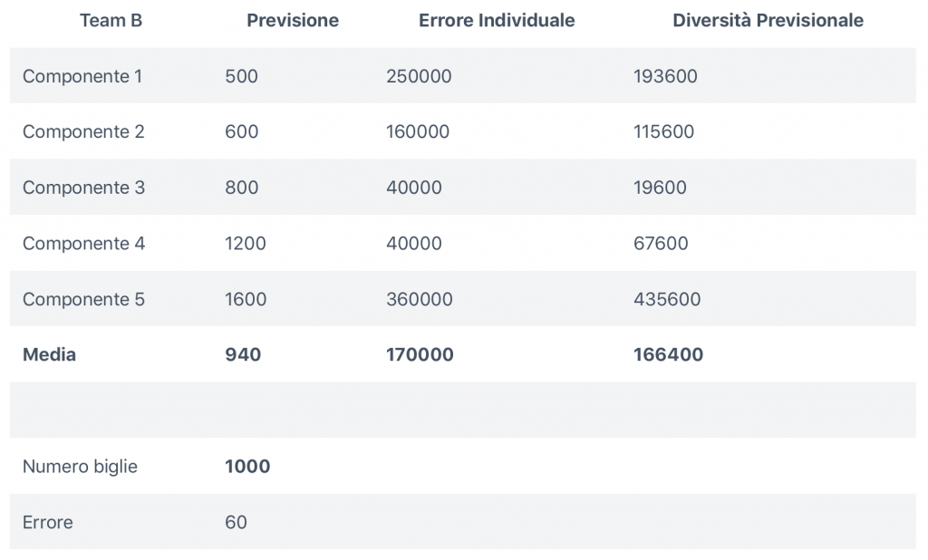Image resolution: width=928 pixels, height=560 pixels.
Task: Click the individual error value 250000
Action: click(x=419, y=76)
